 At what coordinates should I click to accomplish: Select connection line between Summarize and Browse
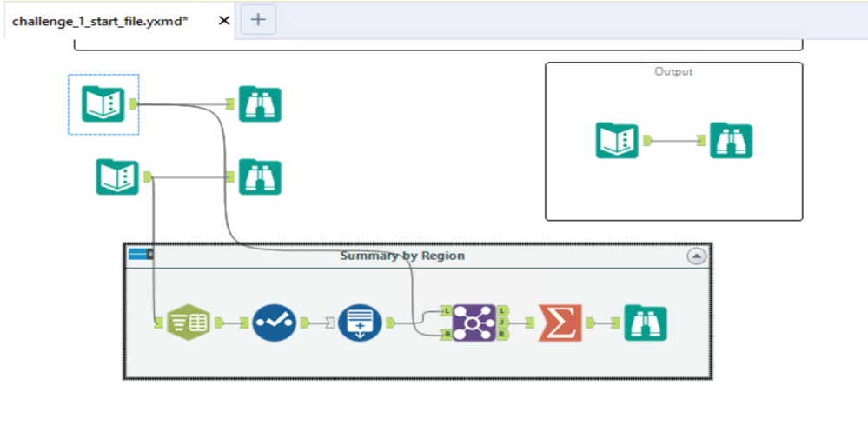602,323
